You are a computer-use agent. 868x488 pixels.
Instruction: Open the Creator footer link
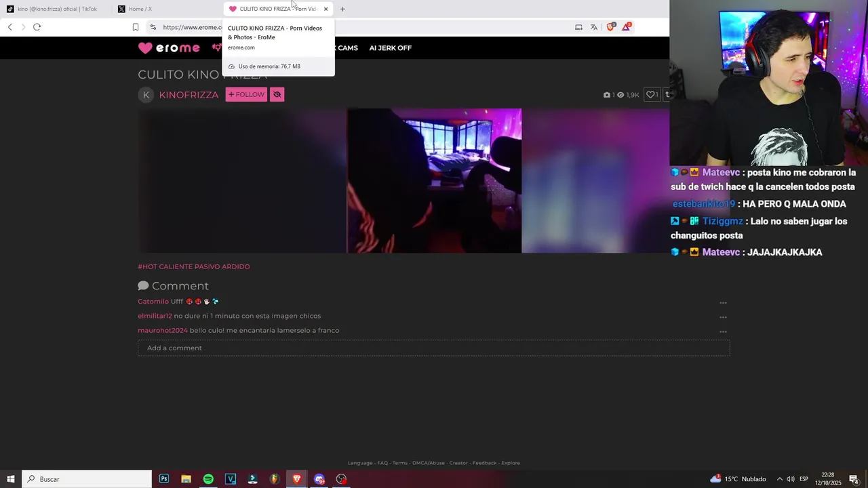[458, 463]
